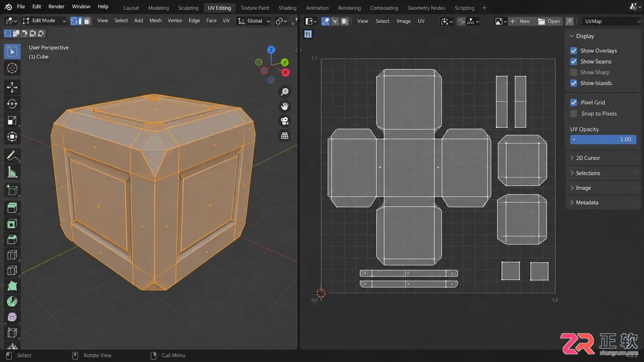Toggle camera view in 3D viewport
The width and height of the screenshot is (644, 362).
[x=284, y=121]
